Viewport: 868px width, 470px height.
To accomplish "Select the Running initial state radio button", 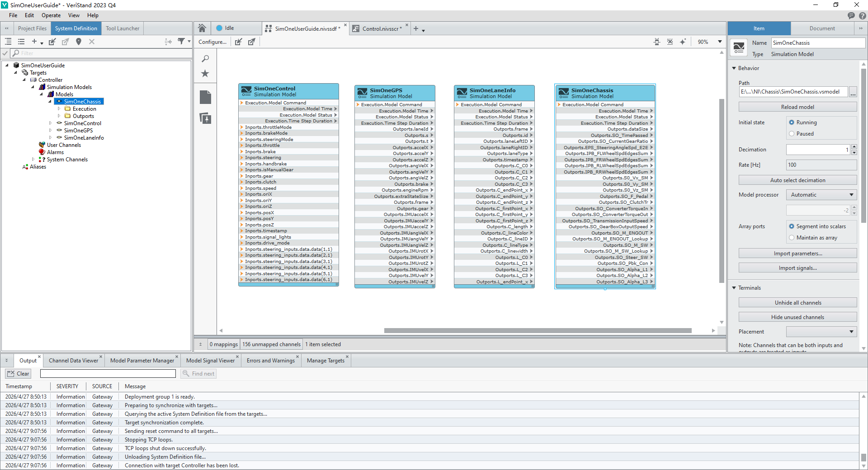I will click(792, 122).
